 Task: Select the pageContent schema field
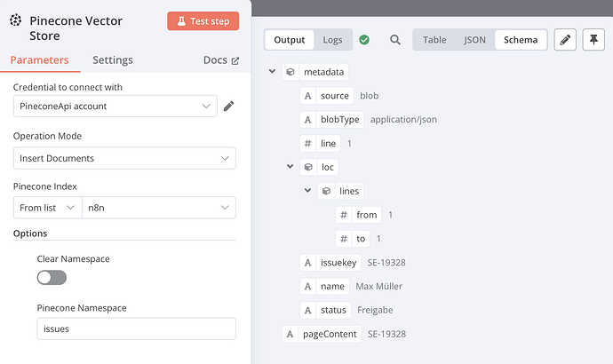tap(322, 334)
